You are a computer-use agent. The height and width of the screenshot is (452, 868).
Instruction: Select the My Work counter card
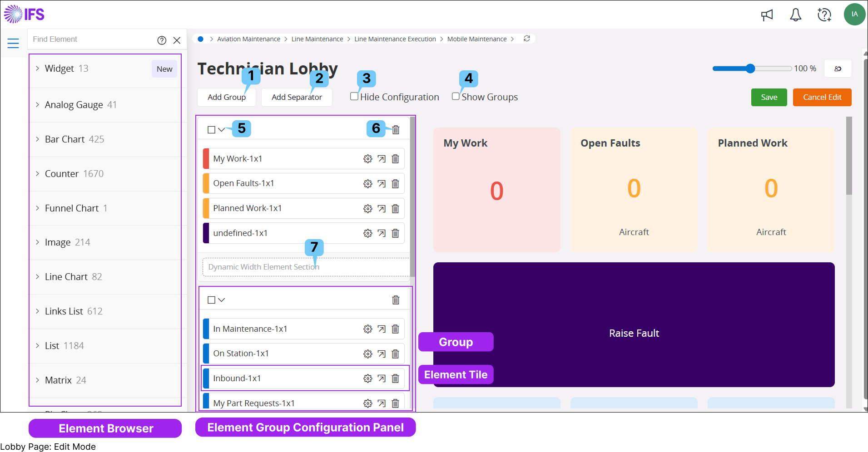tap(496, 190)
